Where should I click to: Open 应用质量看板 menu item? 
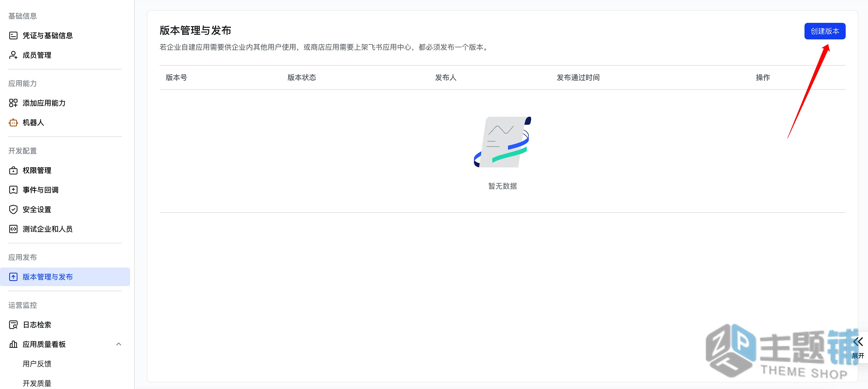65,344
